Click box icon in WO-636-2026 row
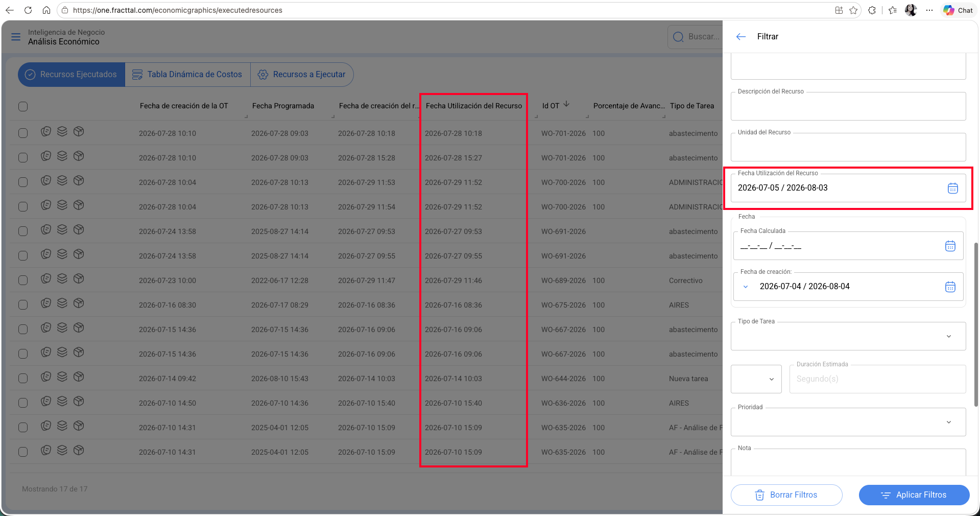Screen dimensions: 980x516 coord(79,402)
